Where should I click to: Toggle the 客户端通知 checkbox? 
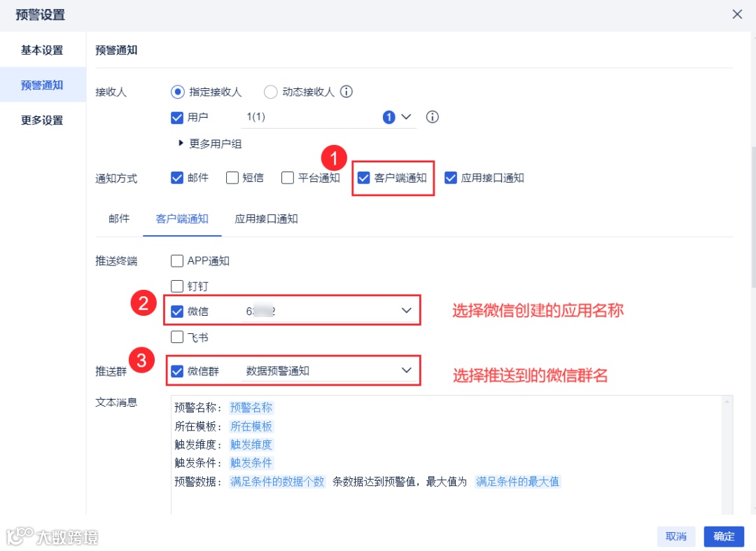click(x=363, y=178)
